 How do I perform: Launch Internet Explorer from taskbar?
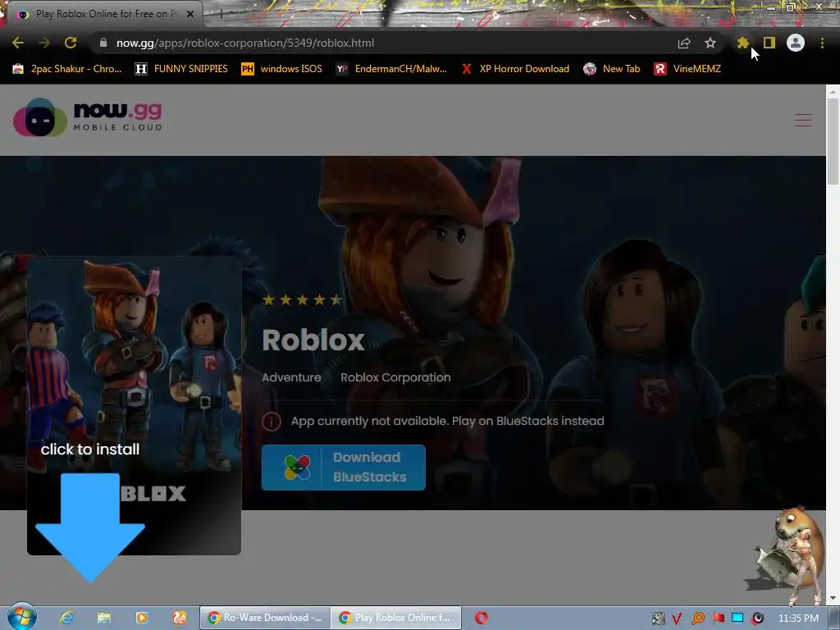coord(66,618)
